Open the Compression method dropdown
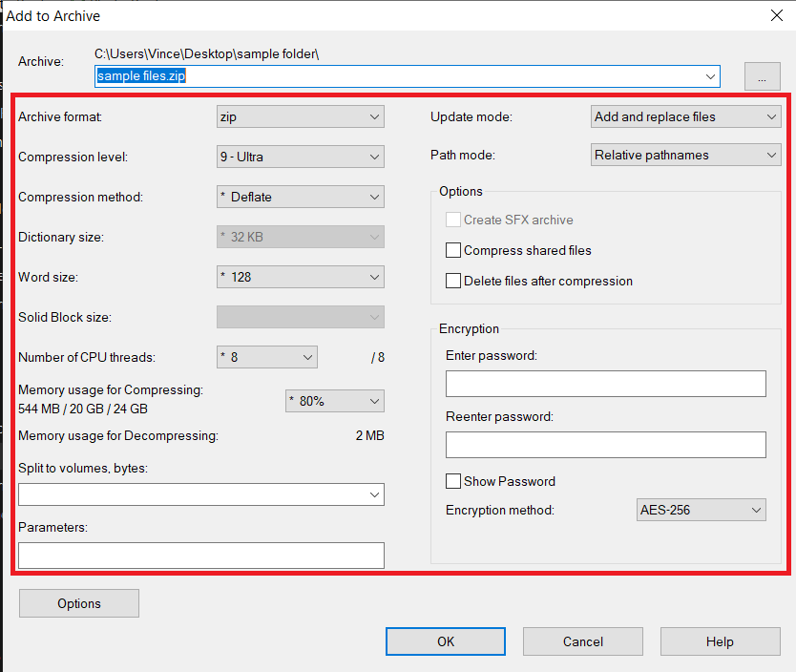796x672 pixels. (300, 197)
